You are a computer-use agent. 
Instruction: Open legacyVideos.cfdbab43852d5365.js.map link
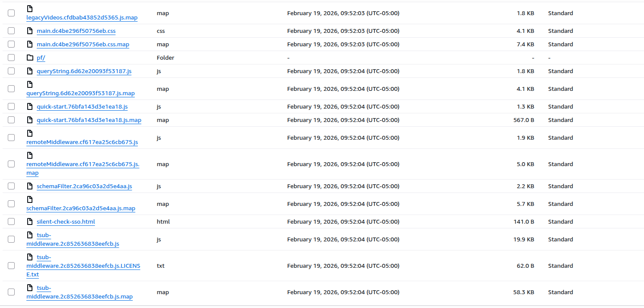tap(82, 18)
